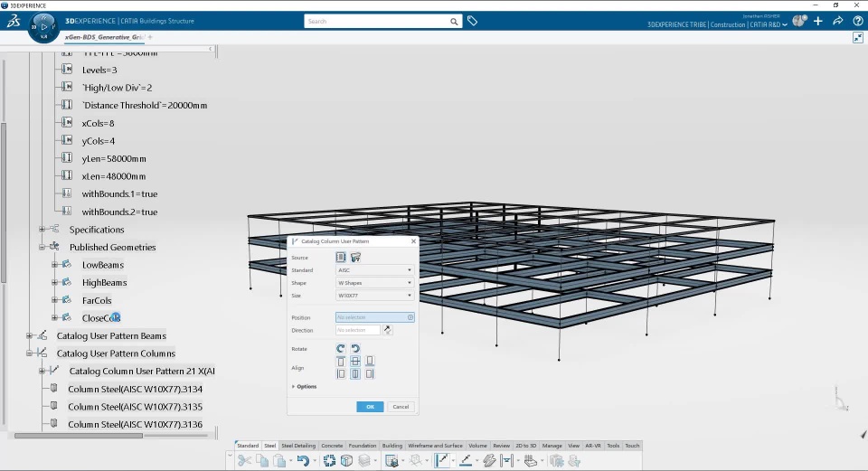
Task: Select the Beam tool icon
Action: (x=466, y=460)
